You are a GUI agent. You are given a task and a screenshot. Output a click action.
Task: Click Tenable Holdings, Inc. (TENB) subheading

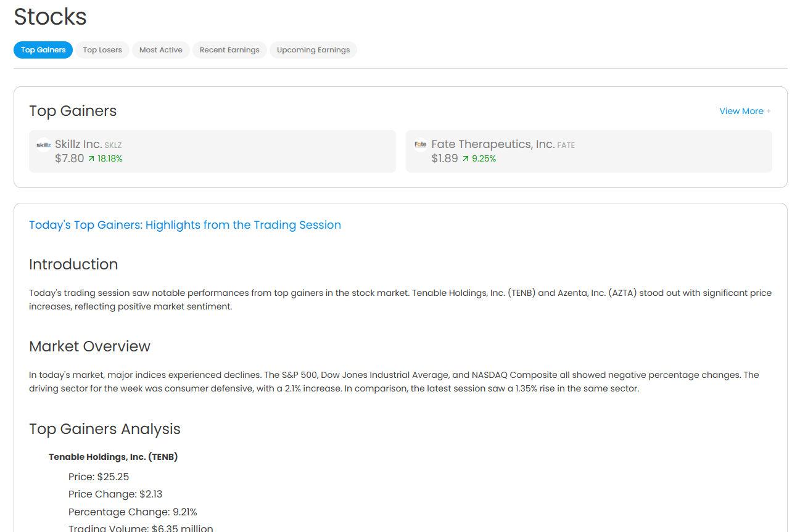point(113,457)
